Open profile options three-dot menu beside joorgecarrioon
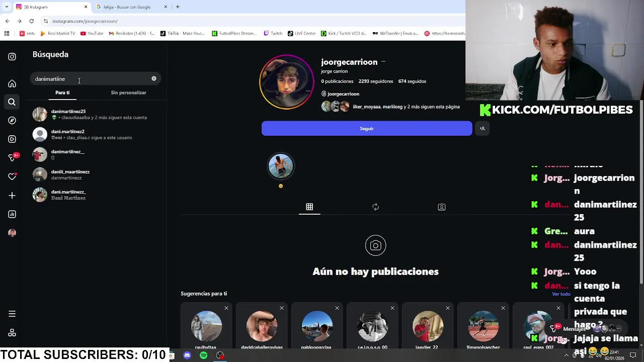 [x=383, y=61]
